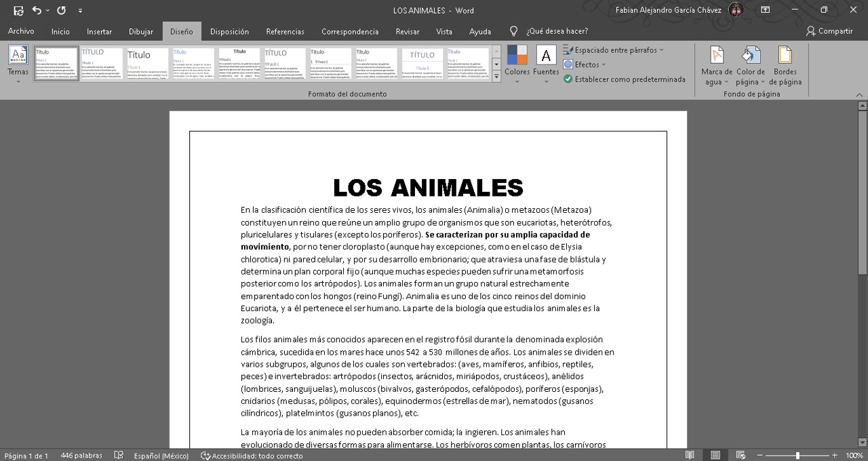
Task: Switch to Web Layout view
Action: click(741, 456)
